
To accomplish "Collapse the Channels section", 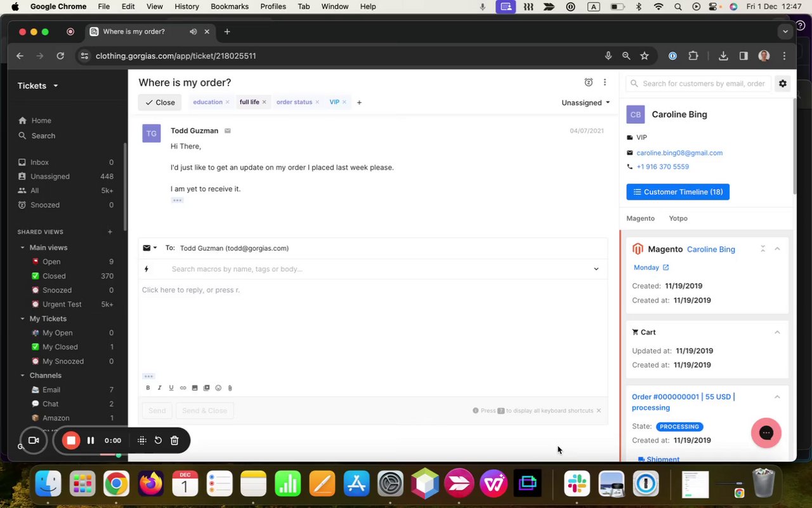I will pos(23,375).
